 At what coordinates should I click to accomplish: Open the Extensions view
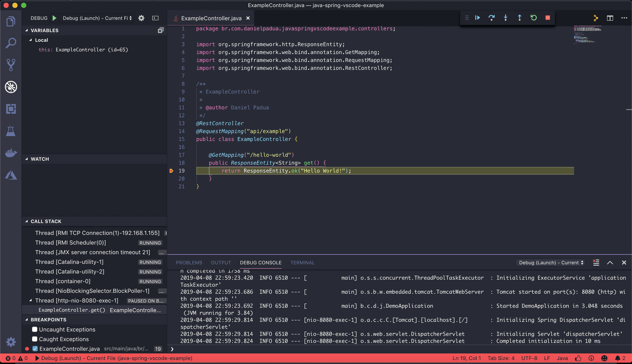point(11,109)
